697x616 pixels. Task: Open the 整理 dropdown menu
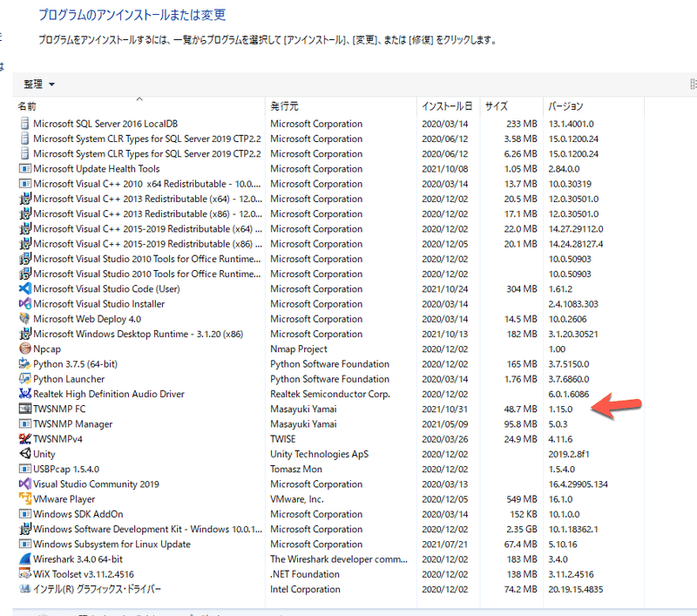point(39,84)
